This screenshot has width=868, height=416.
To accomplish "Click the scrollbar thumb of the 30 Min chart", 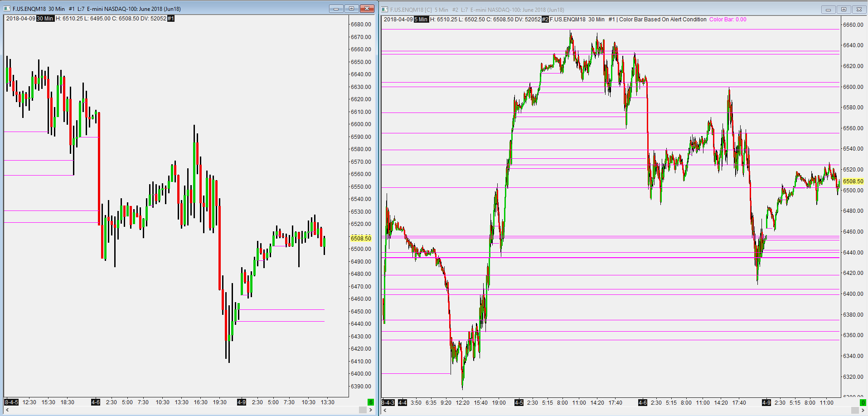I will click(363, 410).
